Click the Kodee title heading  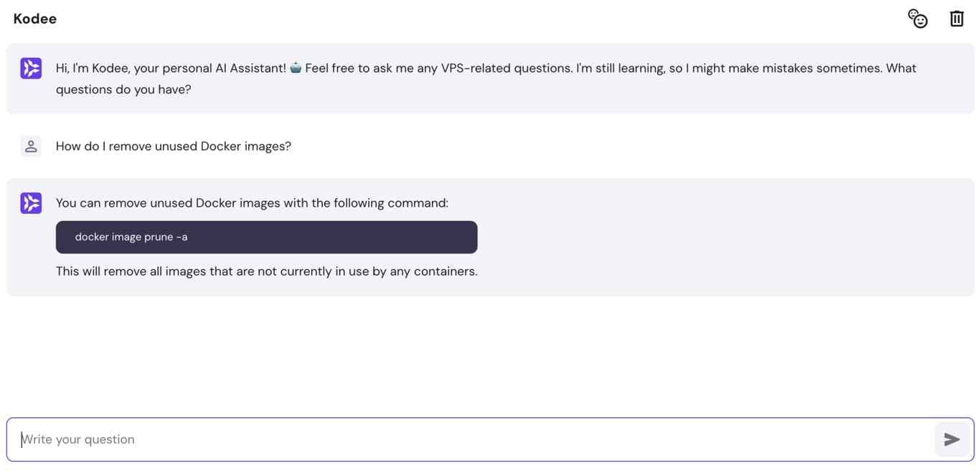[34, 19]
